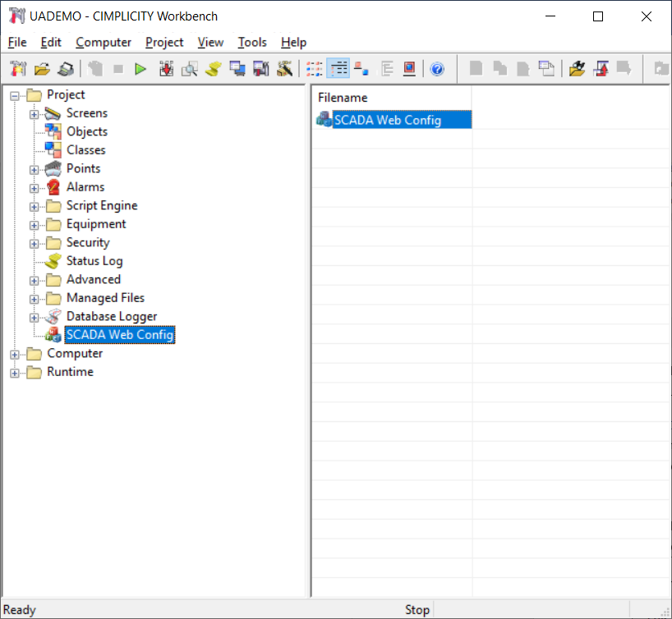The height and width of the screenshot is (619, 672).
Task: Expand the Script Engine node
Action: tap(34, 207)
